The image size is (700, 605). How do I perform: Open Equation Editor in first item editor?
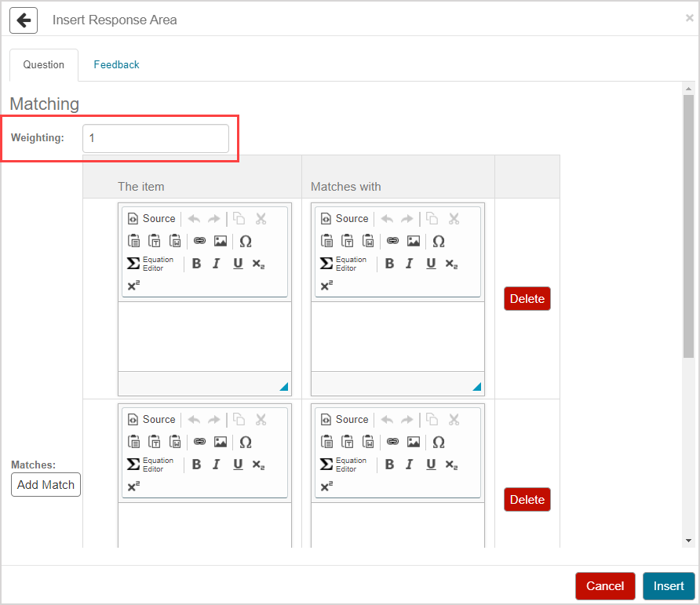click(151, 264)
